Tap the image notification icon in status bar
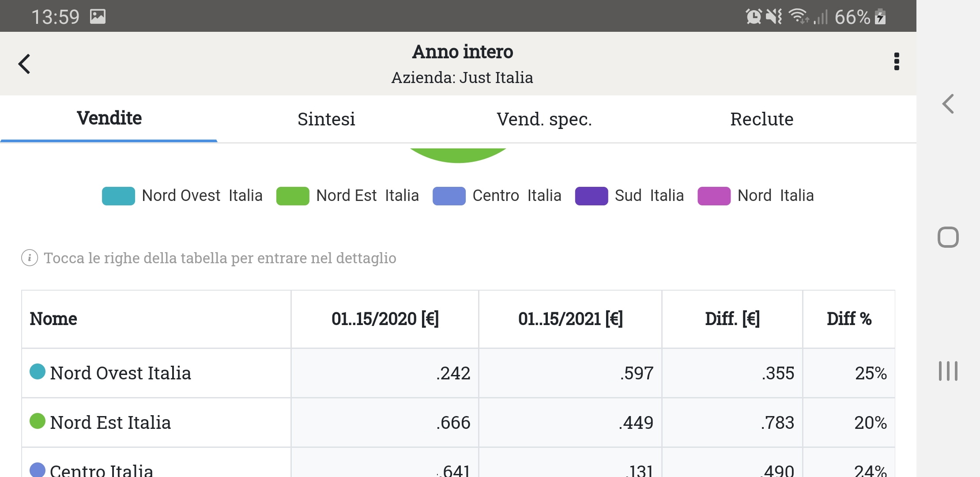Viewport: 980px width, 477px height. (98, 17)
